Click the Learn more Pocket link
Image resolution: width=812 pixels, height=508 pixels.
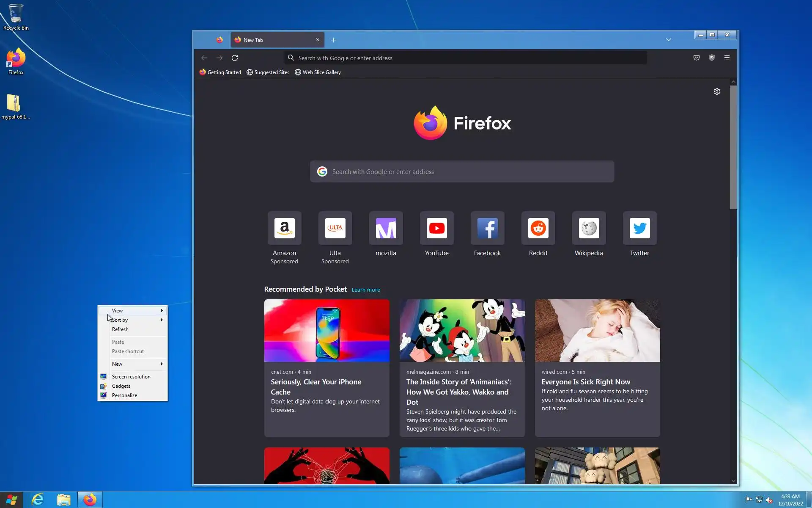tap(365, 290)
